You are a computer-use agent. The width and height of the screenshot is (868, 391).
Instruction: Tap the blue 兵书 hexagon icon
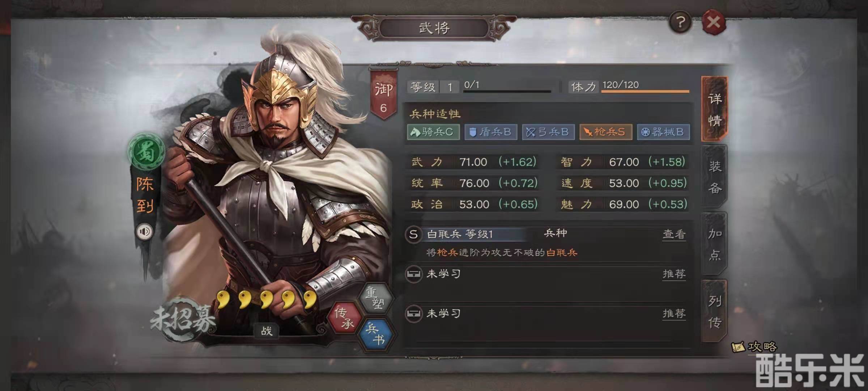tap(375, 334)
